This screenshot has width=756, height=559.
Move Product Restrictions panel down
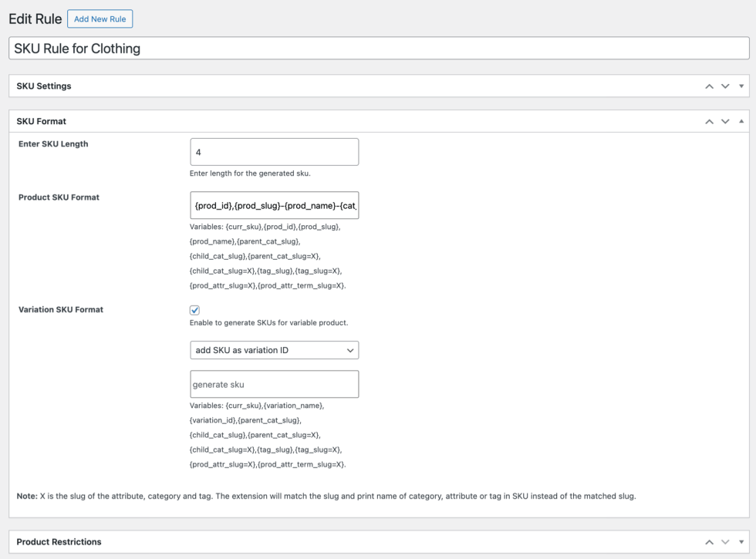tap(725, 542)
